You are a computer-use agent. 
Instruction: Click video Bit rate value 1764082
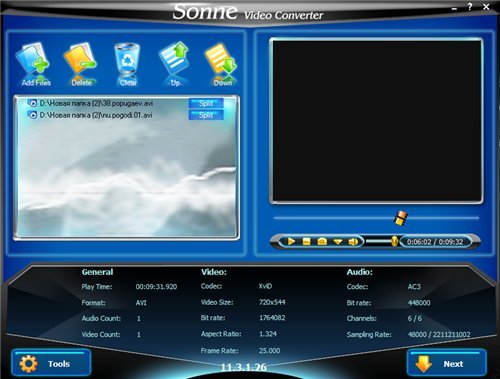(272, 318)
